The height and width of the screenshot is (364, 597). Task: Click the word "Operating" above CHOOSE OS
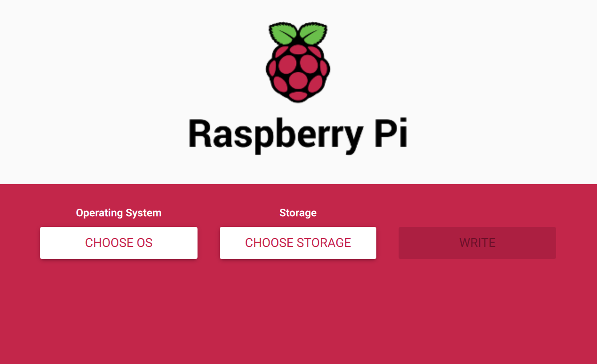click(x=97, y=213)
